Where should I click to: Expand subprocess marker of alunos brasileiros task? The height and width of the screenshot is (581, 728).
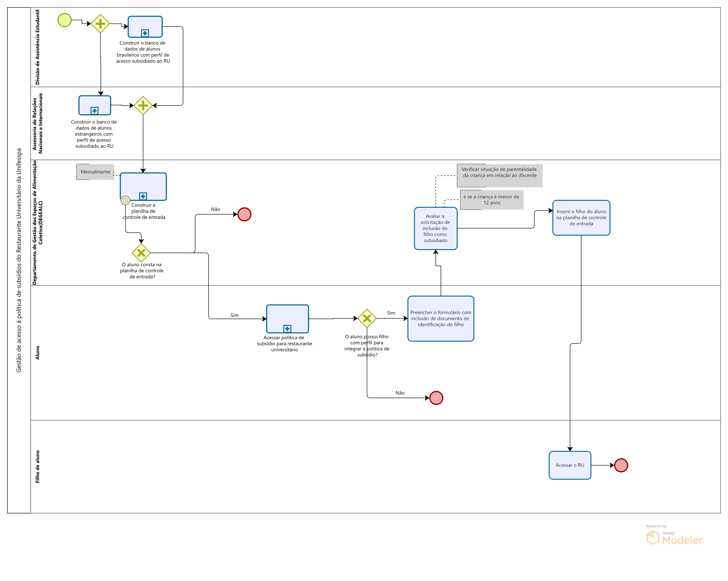145,33
